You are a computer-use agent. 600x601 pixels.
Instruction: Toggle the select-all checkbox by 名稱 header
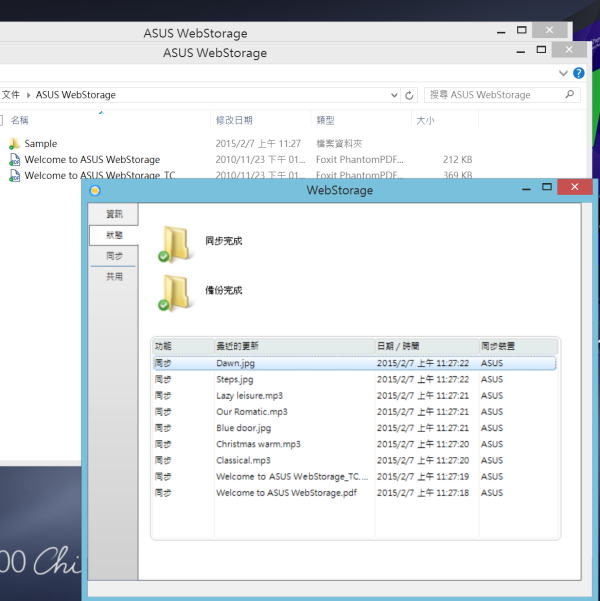point(1,120)
